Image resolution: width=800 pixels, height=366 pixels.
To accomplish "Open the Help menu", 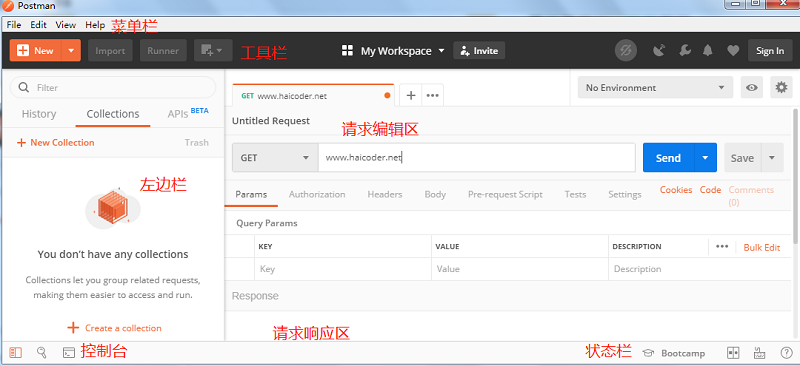I will pyautogui.click(x=95, y=25).
